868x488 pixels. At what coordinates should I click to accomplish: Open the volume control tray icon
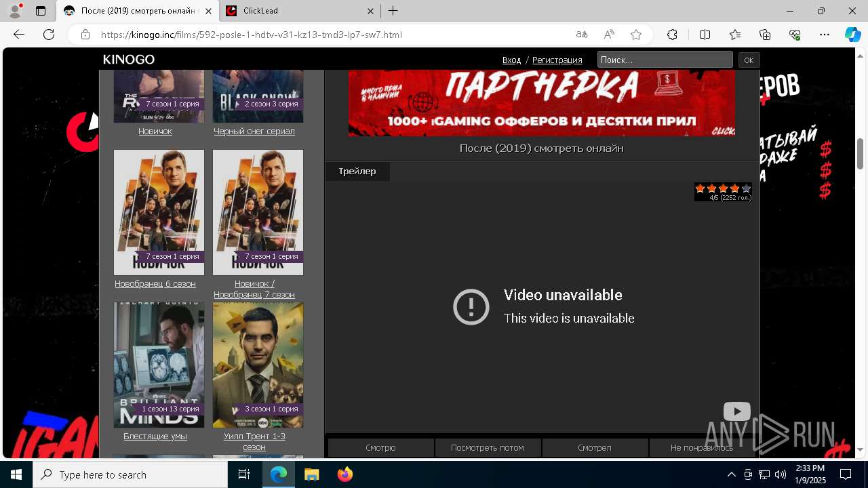781,474
